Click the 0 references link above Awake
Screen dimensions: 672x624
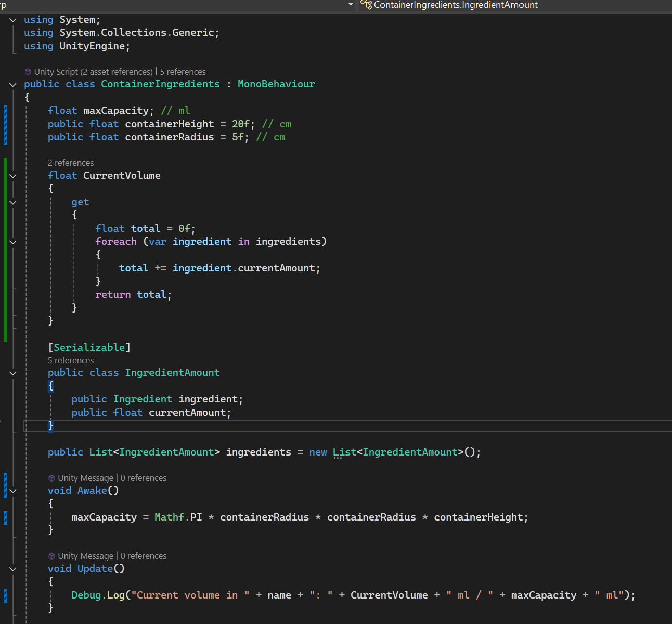[144, 478]
